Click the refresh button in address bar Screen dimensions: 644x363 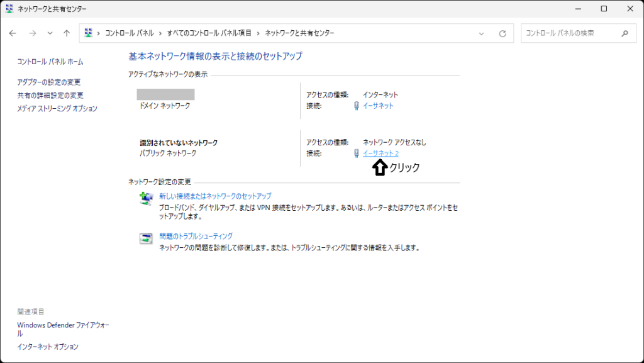tap(502, 33)
